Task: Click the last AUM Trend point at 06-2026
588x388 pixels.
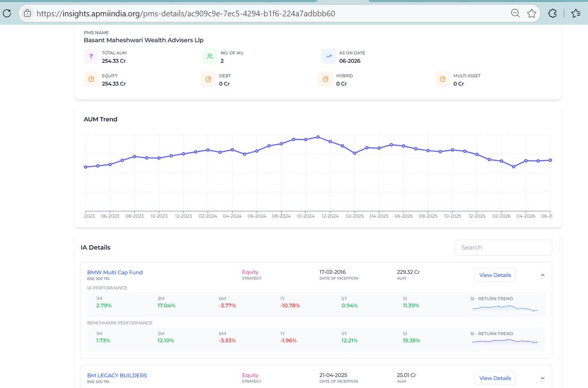Action: [550, 160]
